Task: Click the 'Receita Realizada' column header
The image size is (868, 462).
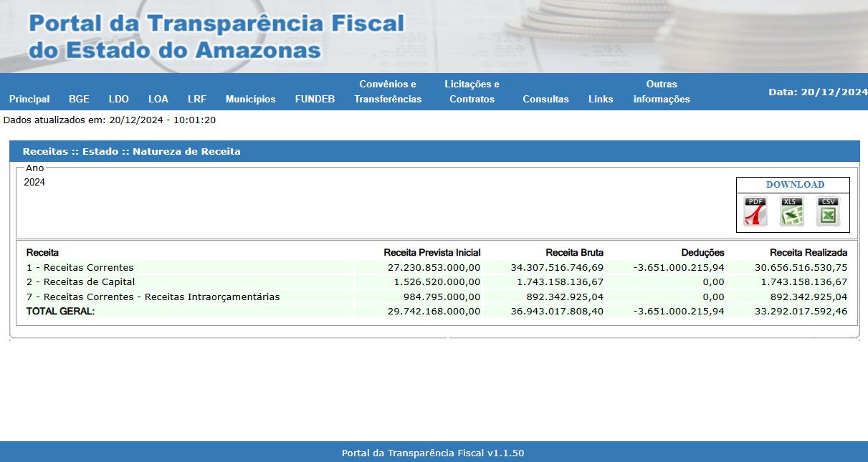Action: point(809,252)
